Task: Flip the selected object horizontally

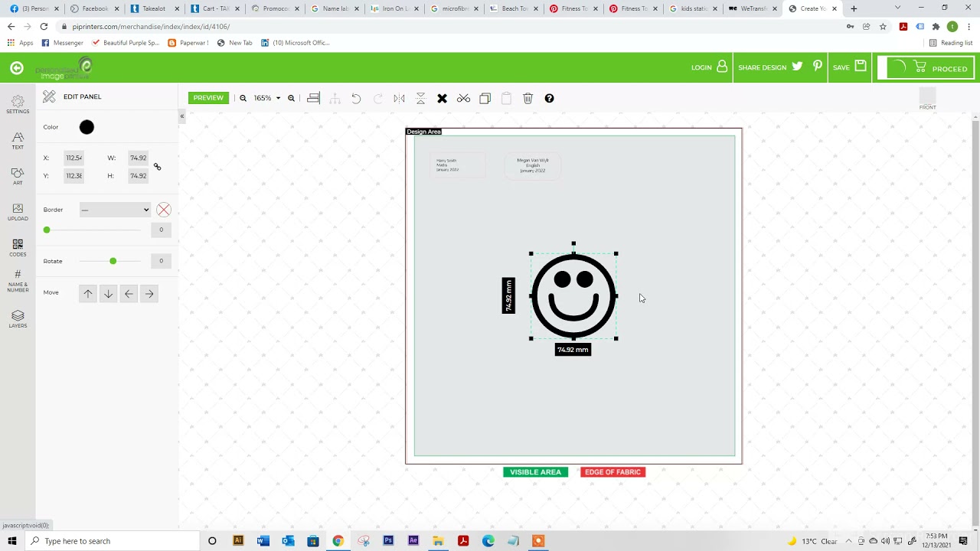Action: pyautogui.click(x=399, y=98)
